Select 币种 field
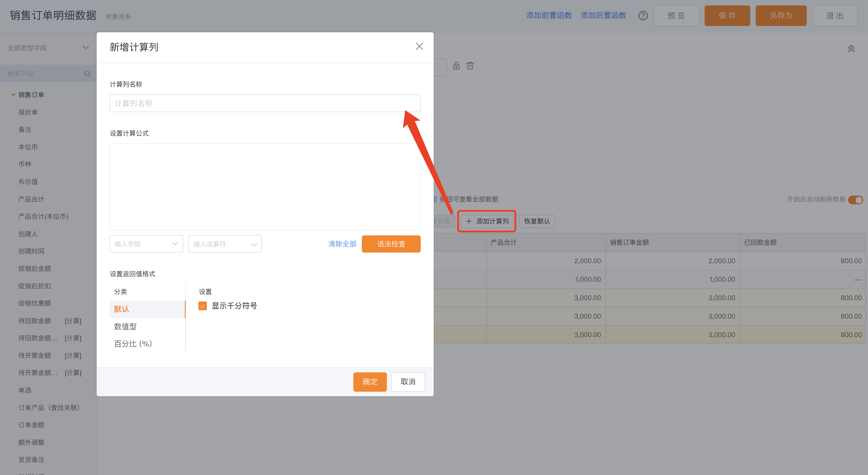 coord(25,164)
